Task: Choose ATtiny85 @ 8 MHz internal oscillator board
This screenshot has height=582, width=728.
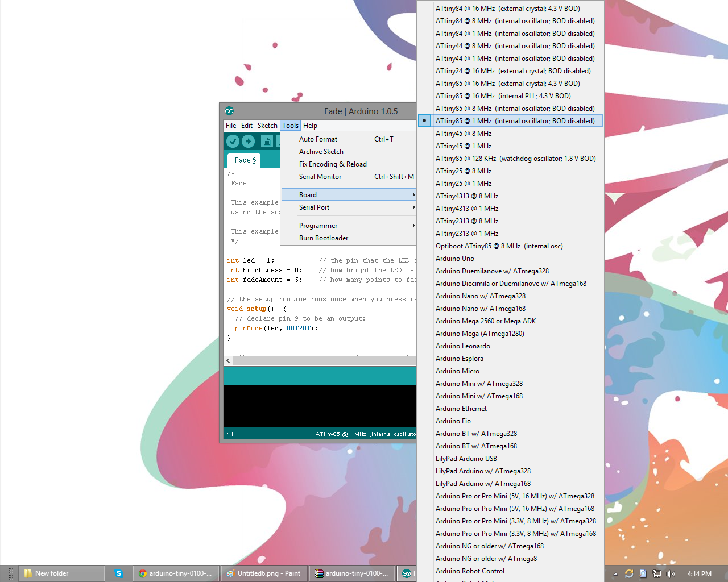Action: point(510,109)
